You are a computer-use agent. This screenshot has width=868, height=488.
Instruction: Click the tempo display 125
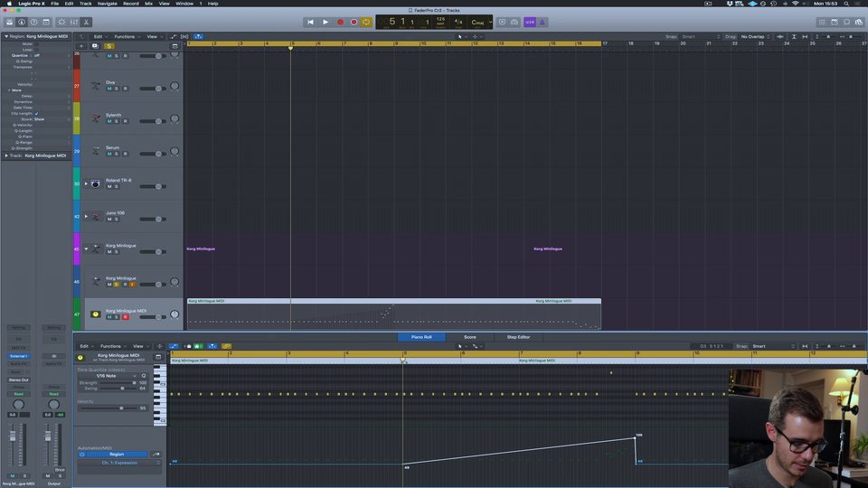[x=440, y=19]
